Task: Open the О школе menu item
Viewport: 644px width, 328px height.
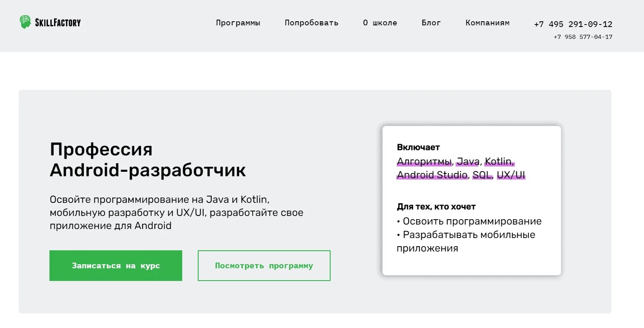Action: pos(380,23)
